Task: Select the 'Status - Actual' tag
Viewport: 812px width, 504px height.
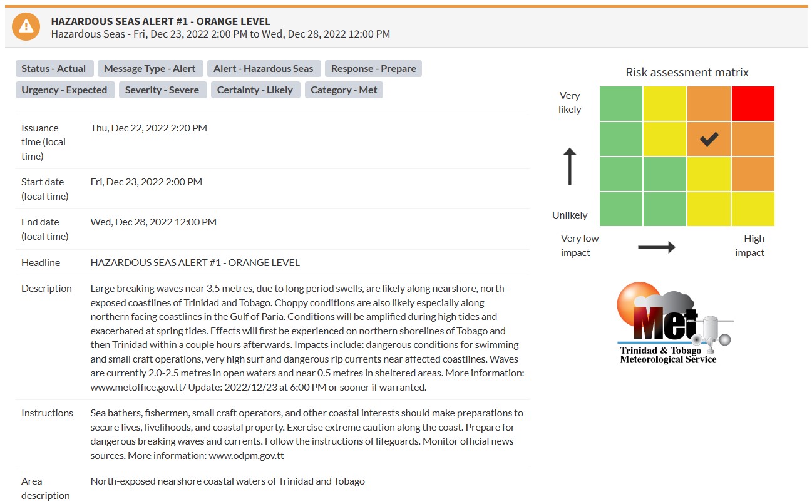Action: [54, 69]
